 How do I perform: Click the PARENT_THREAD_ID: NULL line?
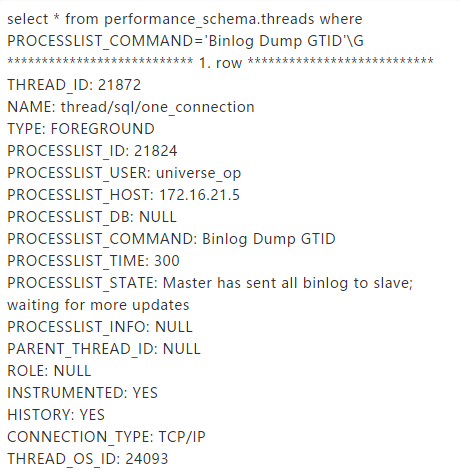tap(104, 349)
